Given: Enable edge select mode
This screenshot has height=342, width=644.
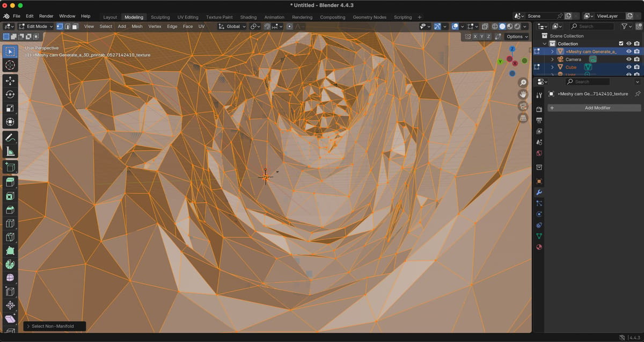Looking at the screenshot, I should 67,26.
